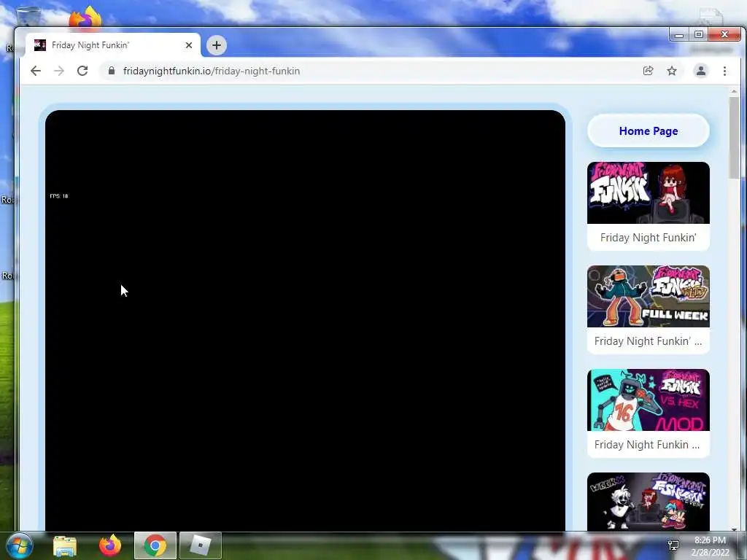Open the Week X mod thumbnail
Image resolution: width=747 pixels, height=560 pixels.
(x=649, y=502)
